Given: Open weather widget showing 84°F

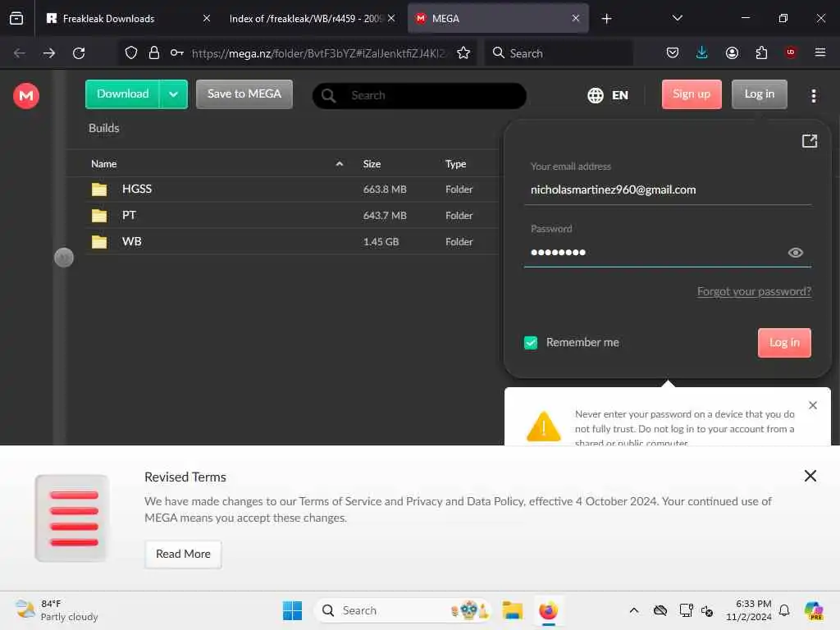Looking at the screenshot, I should tap(57, 610).
